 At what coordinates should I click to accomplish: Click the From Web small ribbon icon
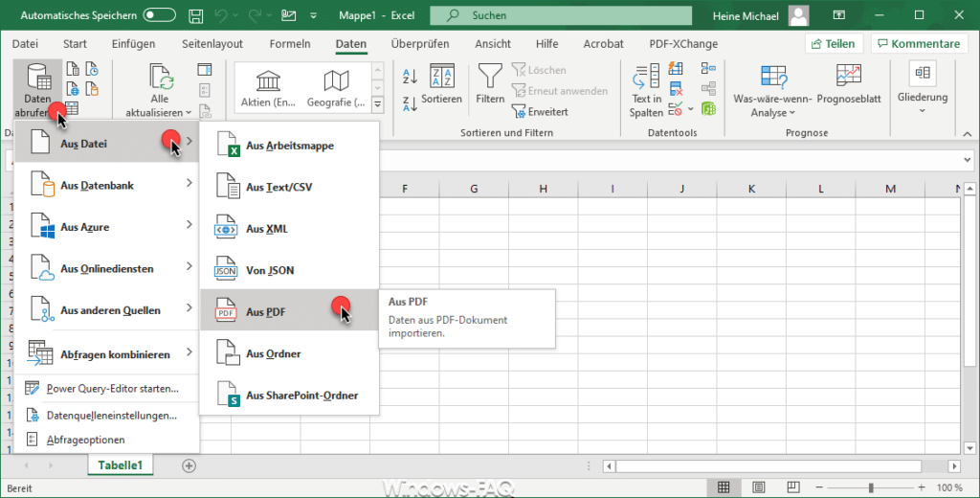pyautogui.click(x=73, y=89)
